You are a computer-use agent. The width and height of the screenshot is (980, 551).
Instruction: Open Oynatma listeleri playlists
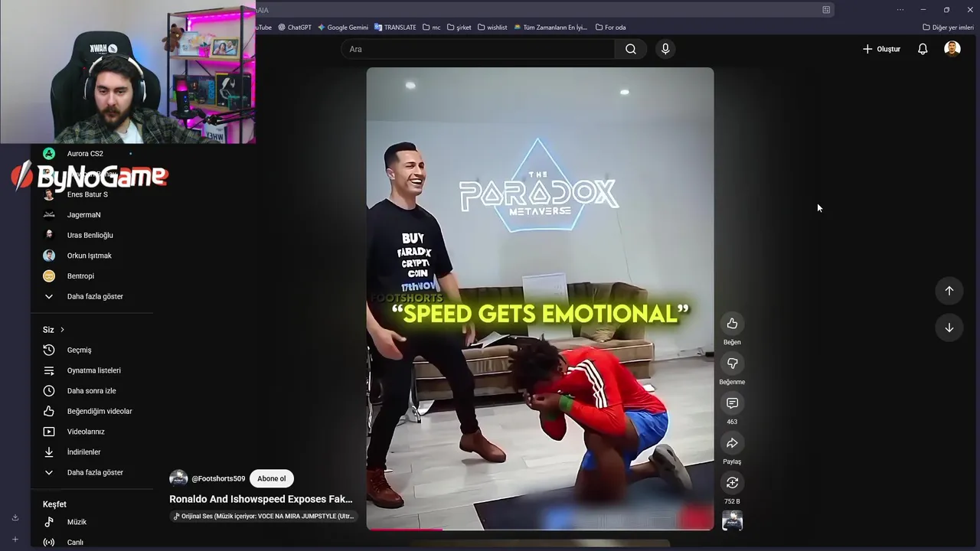pos(92,370)
